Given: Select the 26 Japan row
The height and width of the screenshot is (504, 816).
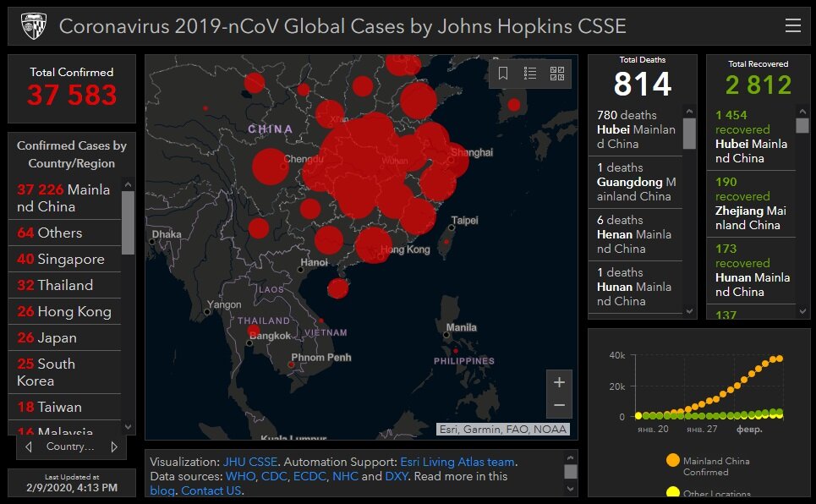Looking at the screenshot, I should coord(64,338).
